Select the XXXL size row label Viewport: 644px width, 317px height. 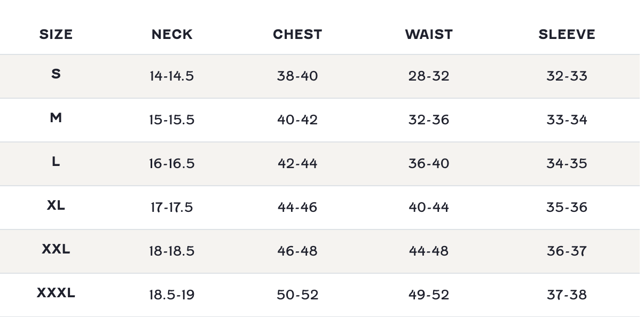tap(56, 293)
